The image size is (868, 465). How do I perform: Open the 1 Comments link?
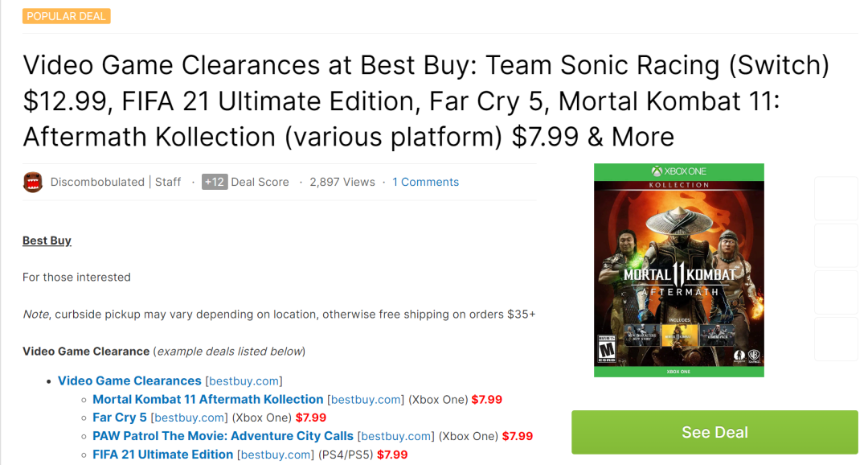(426, 182)
